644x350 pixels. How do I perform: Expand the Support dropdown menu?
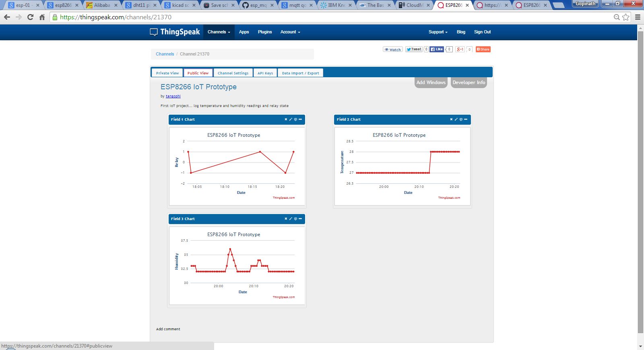(438, 32)
